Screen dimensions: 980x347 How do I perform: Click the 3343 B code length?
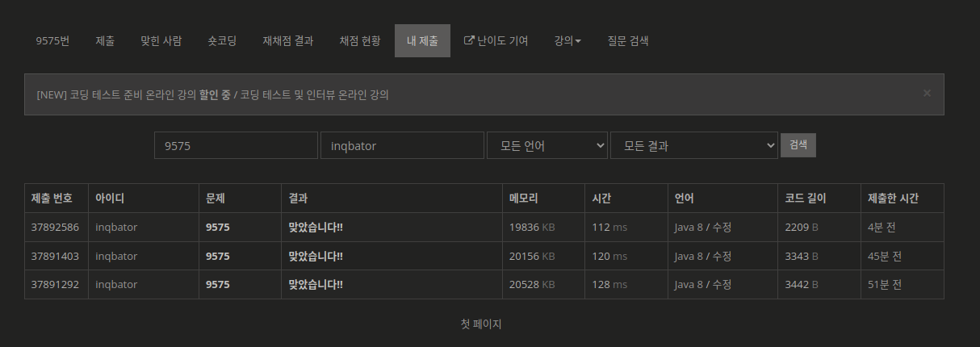point(802,257)
